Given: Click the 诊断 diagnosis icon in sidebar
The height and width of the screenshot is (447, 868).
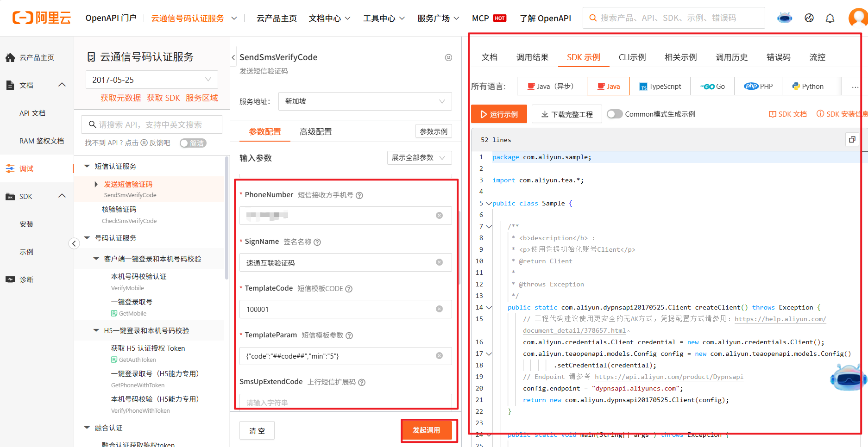Looking at the screenshot, I should pos(10,279).
